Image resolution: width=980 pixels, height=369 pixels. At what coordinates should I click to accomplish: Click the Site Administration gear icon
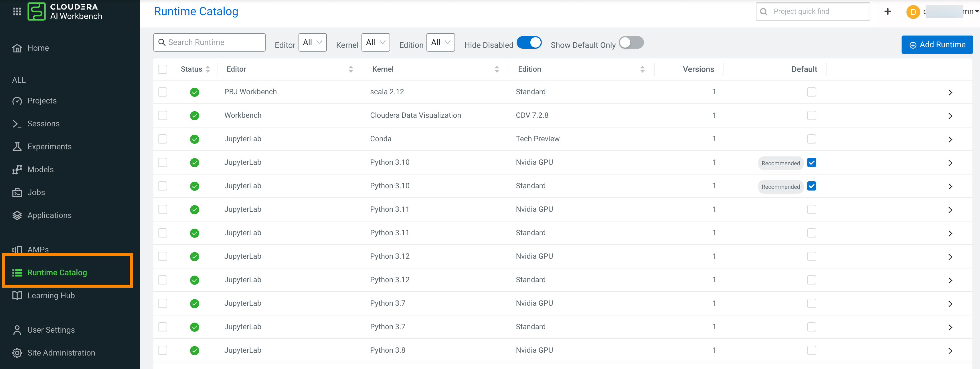coord(17,353)
